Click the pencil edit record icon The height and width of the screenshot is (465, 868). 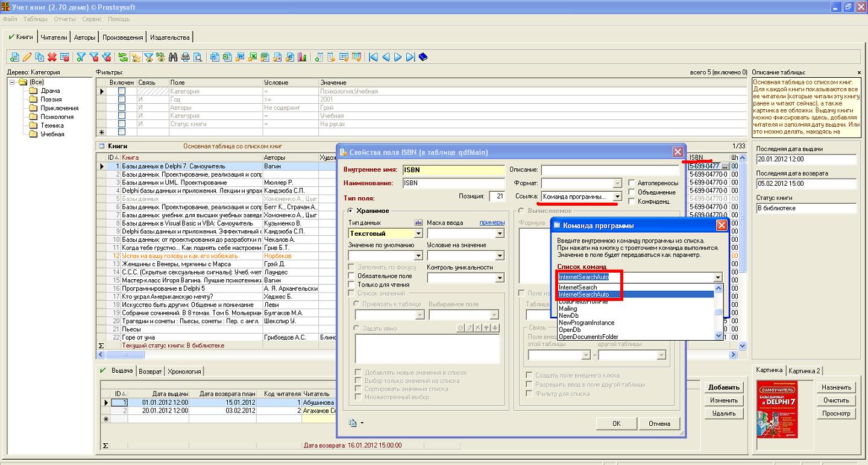pyautogui.click(x=27, y=57)
